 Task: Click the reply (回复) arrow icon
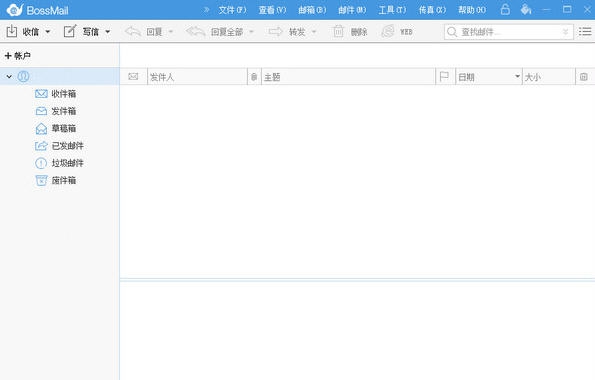133,32
